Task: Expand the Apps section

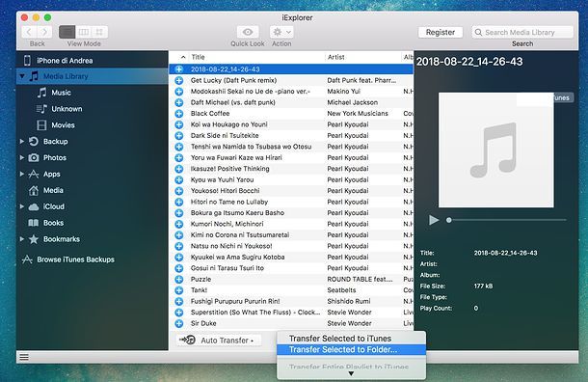Action: [22, 174]
